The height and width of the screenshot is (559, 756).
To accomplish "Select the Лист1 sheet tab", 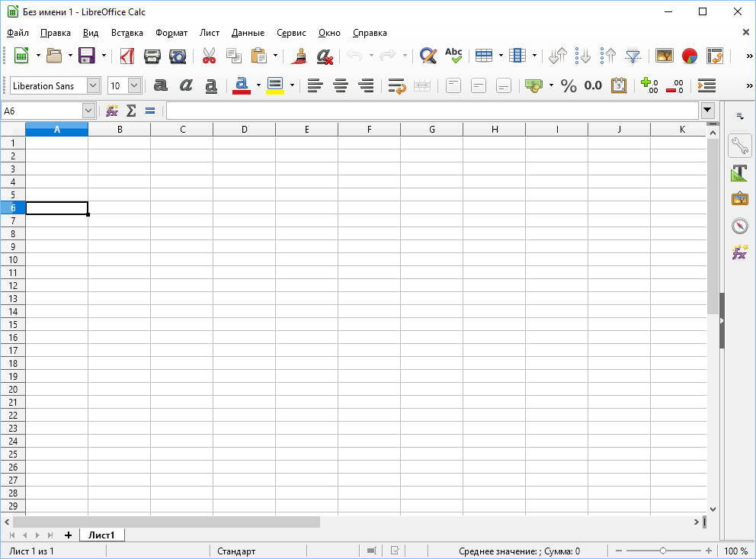I will click(x=101, y=535).
